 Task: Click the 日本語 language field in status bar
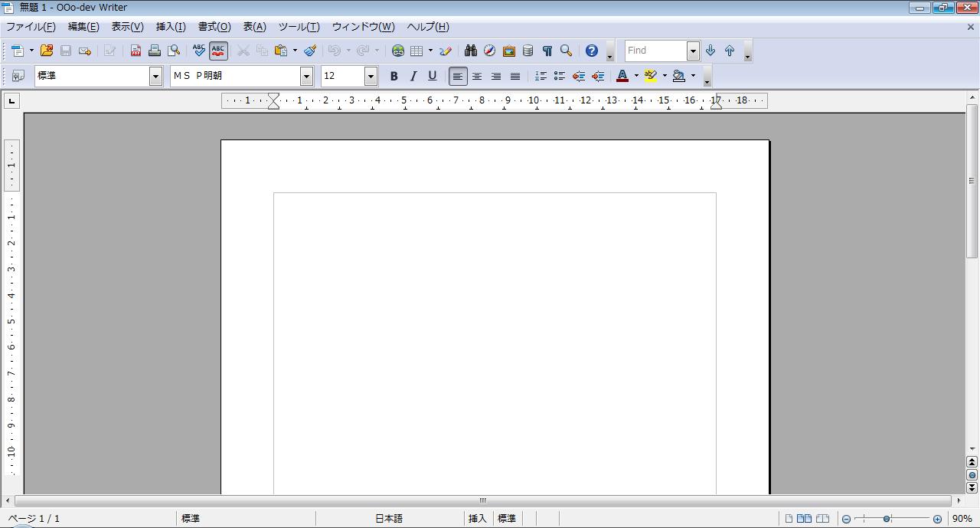(389, 519)
